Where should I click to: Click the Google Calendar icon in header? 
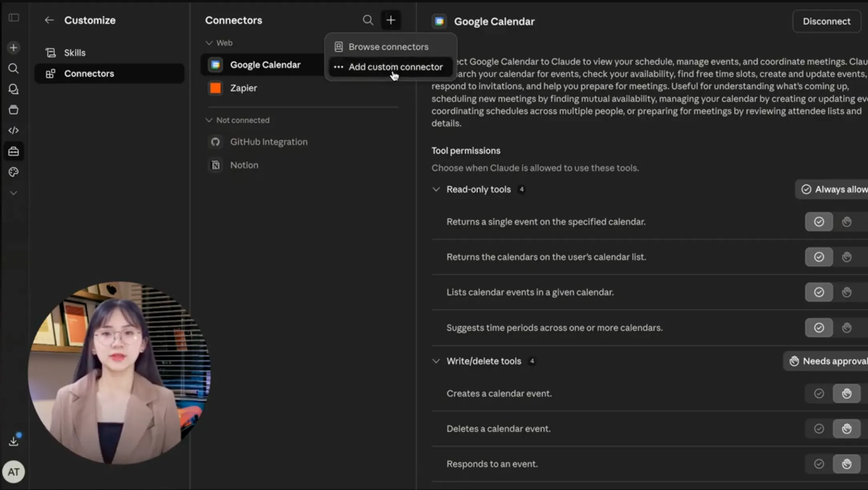(439, 21)
